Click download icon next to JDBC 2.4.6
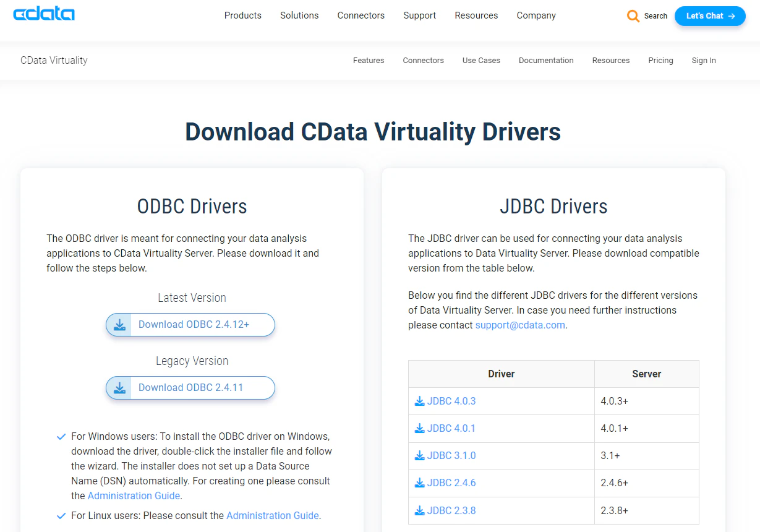The width and height of the screenshot is (760, 532). coord(420,483)
